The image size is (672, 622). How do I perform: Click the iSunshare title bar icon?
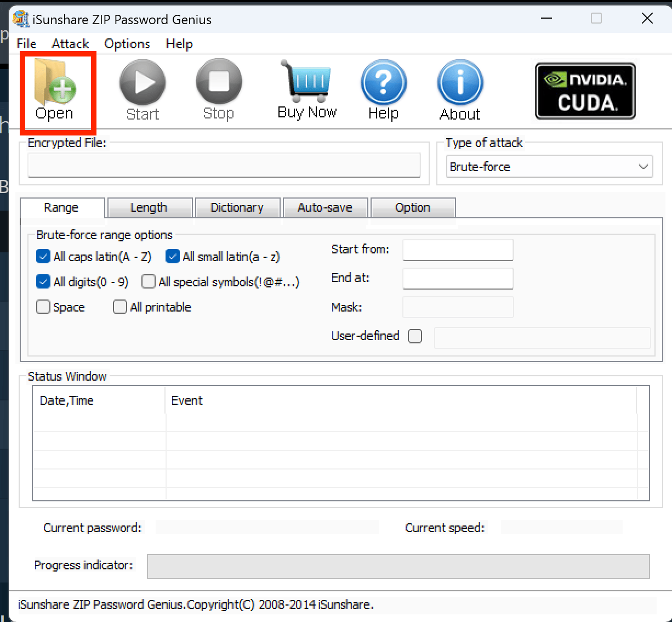(x=21, y=18)
